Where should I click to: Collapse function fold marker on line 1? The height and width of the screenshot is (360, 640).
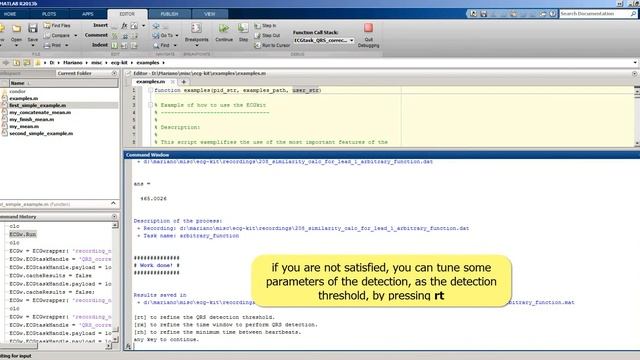(150, 90)
